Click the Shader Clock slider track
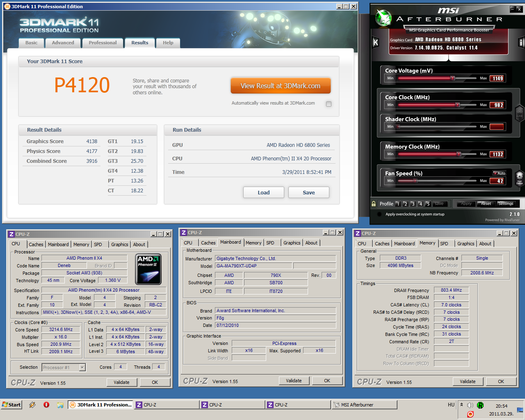Screen dimensions: 525x420 coord(436,127)
